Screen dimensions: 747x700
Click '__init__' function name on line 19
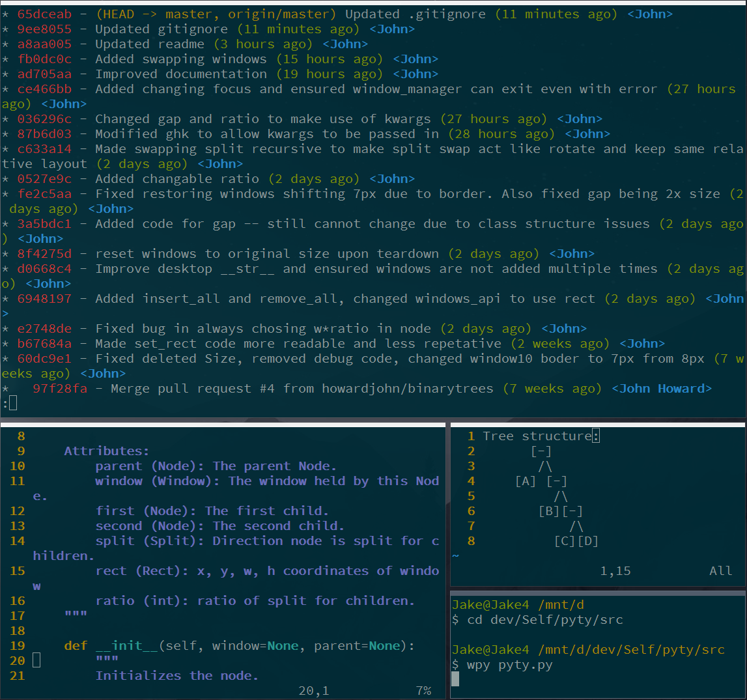tap(126, 646)
